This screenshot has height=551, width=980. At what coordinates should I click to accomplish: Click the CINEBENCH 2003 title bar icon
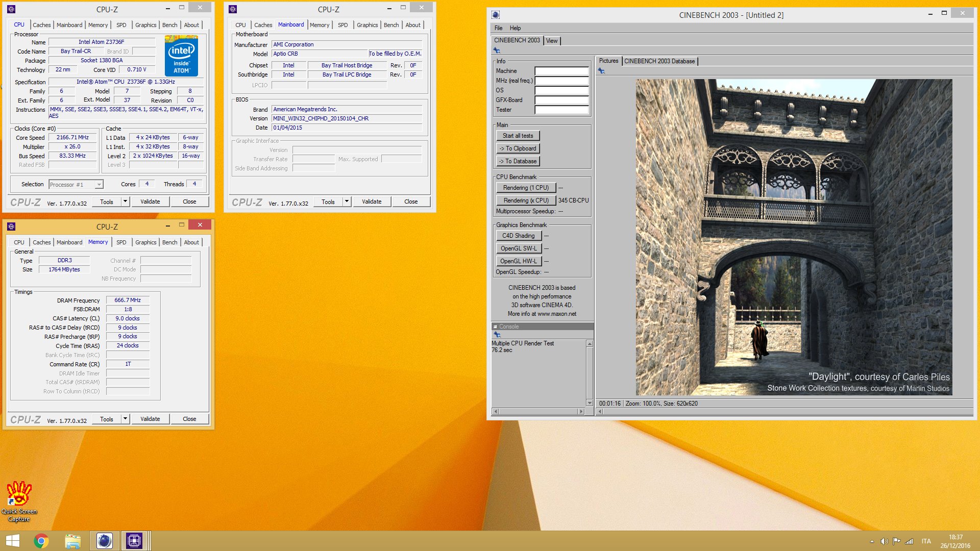(x=495, y=15)
